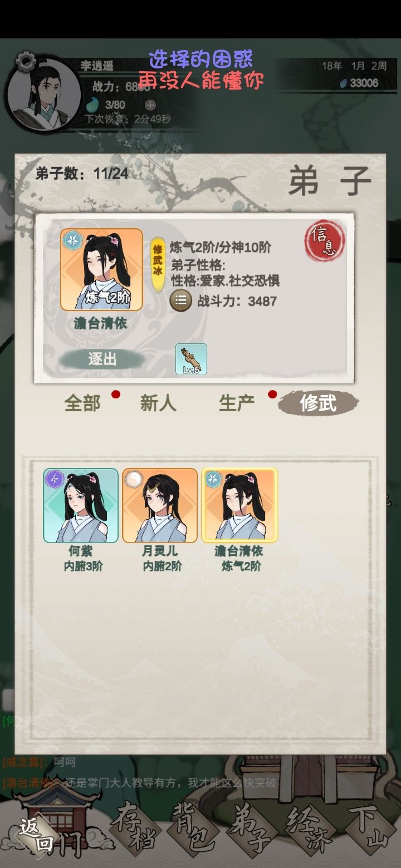
Task: Switch to the 生产 tab
Action: point(237,403)
